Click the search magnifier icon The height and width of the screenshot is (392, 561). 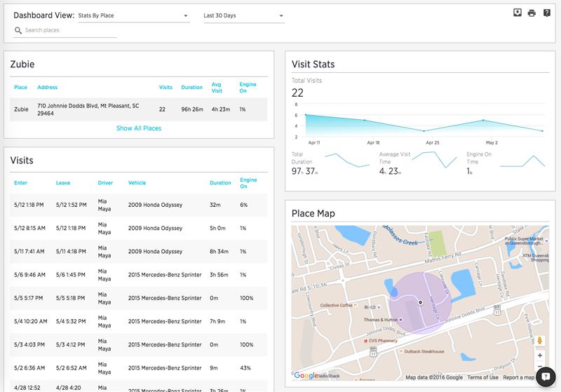[x=18, y=30]
